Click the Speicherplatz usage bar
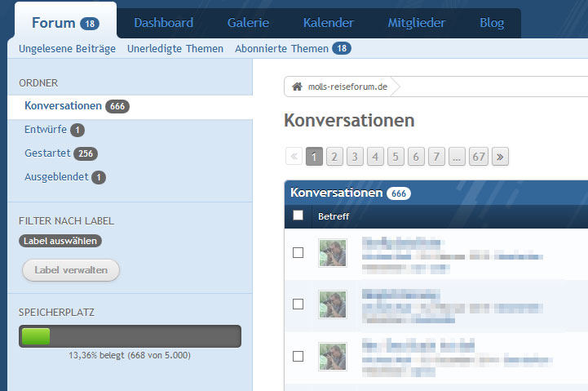 click(x=130, y=336)
